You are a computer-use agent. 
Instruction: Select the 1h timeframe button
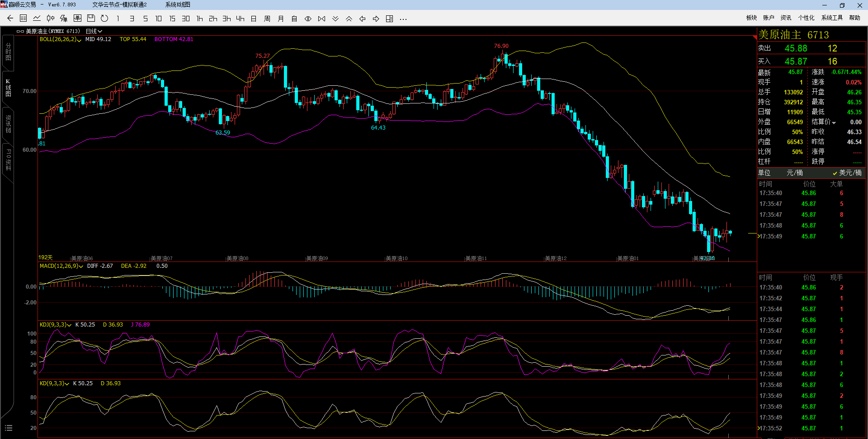[199, 19]
